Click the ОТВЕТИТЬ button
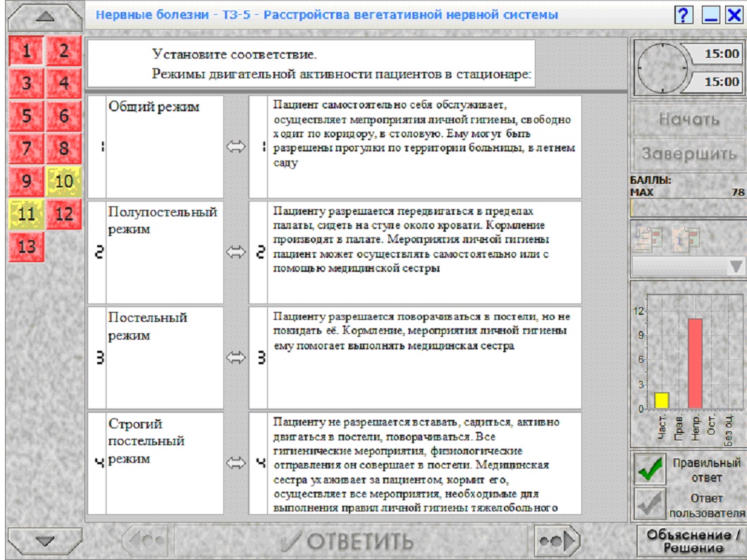Screen dimensions: 747x560 pos(351,541)
